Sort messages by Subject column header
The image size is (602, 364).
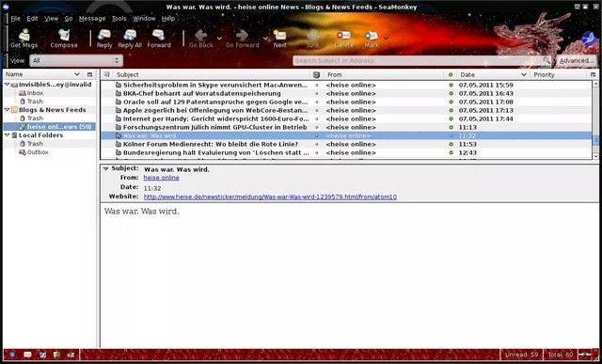click(x=211, y=74)
